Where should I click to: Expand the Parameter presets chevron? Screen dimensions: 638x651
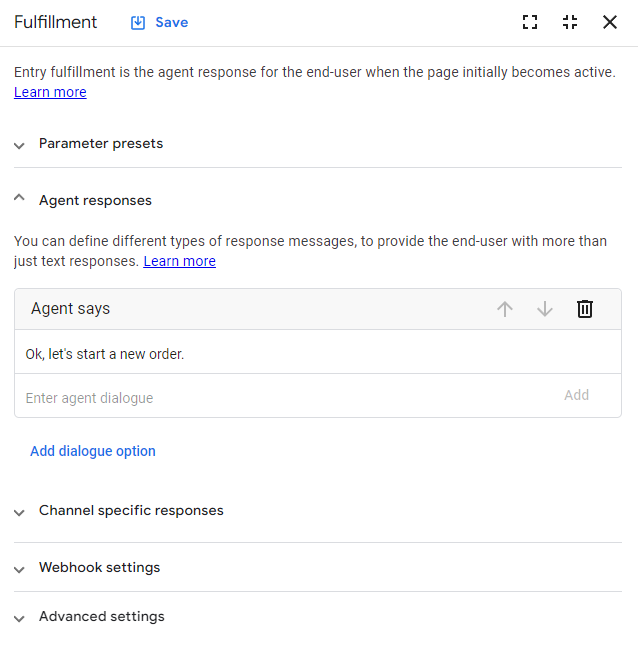19,144
